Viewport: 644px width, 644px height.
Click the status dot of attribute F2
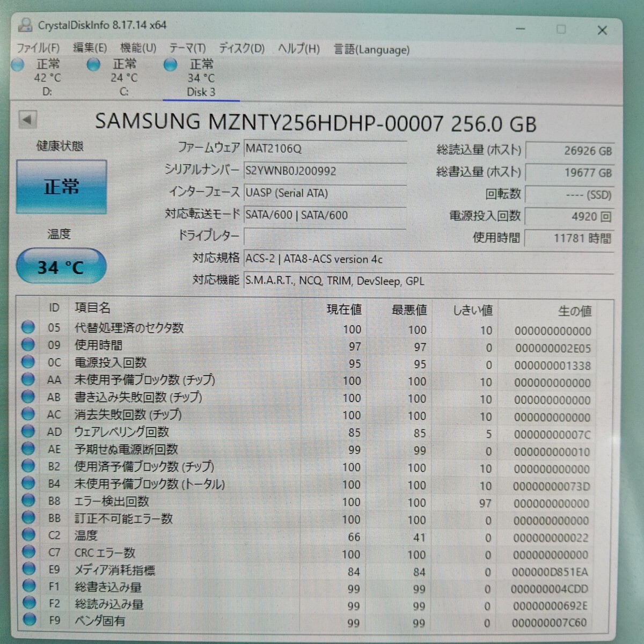pyautogui.click(x=28, y=603)
